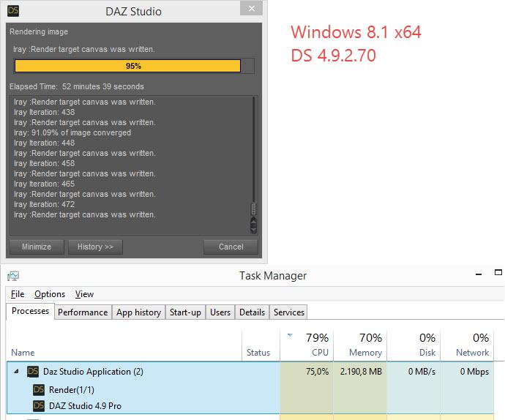Click the Task Manager title bar icon
The image size is (505, 420).
click(13, 276)
